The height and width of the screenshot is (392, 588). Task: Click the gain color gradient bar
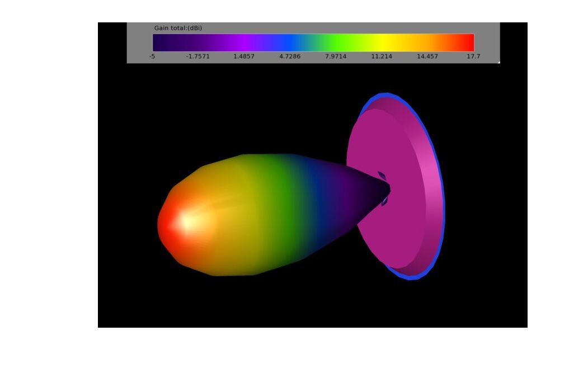[313, 42]
